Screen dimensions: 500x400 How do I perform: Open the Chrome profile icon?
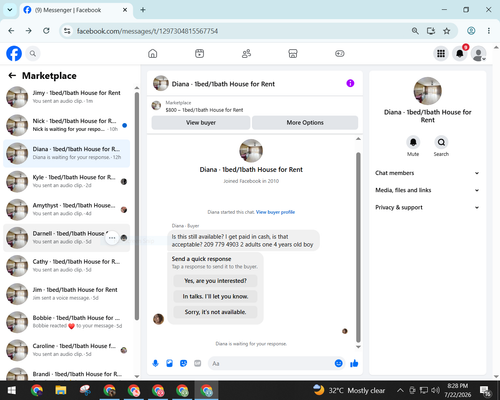(471, 31)
